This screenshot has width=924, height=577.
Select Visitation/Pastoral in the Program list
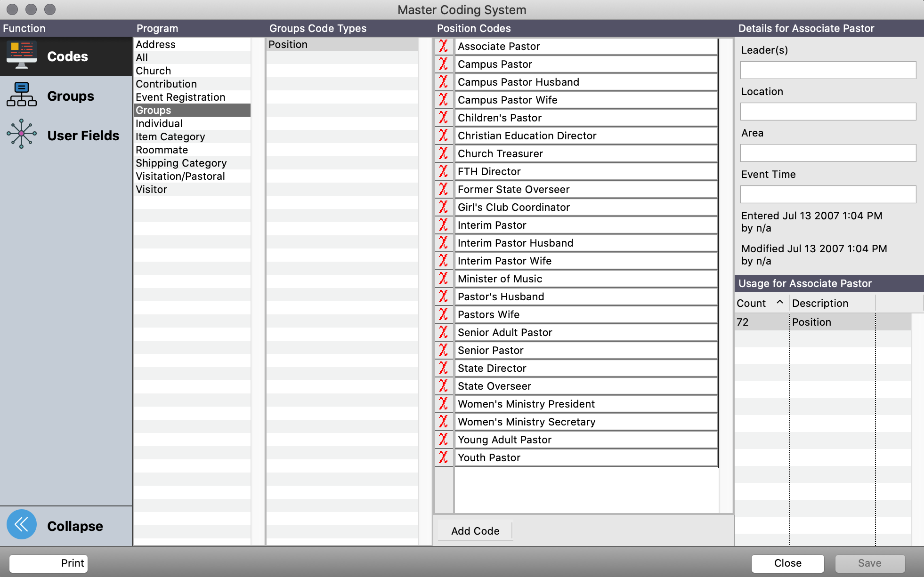(180, 176)
